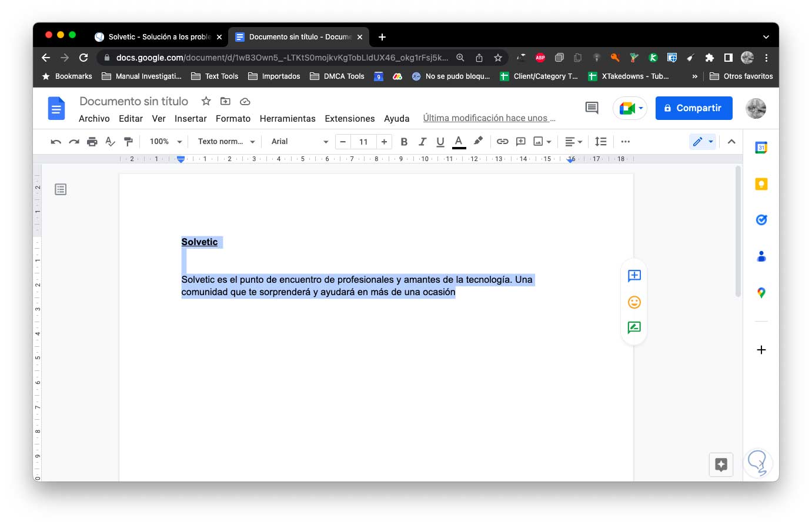Add a comment from the toolbar
This screenshot has width=812, height=525.
coord(520,142)
